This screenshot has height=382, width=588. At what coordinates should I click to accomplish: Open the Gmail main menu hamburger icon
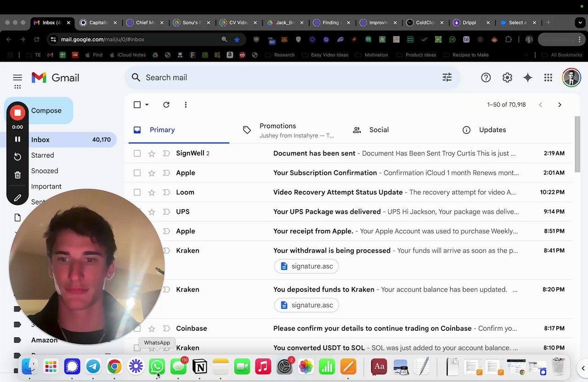pyautogui.click(x=17, y=78)
